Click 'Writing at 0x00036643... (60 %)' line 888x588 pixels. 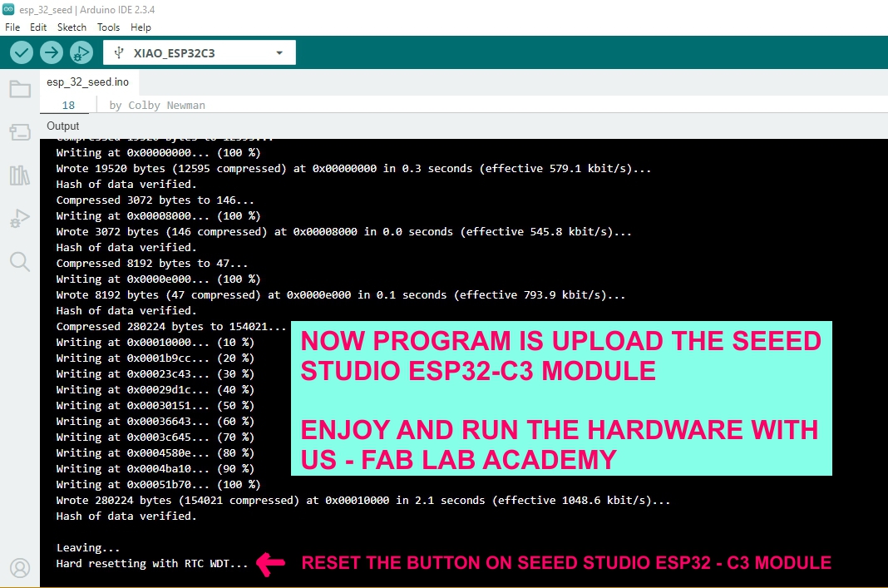[x=155, y=422]
